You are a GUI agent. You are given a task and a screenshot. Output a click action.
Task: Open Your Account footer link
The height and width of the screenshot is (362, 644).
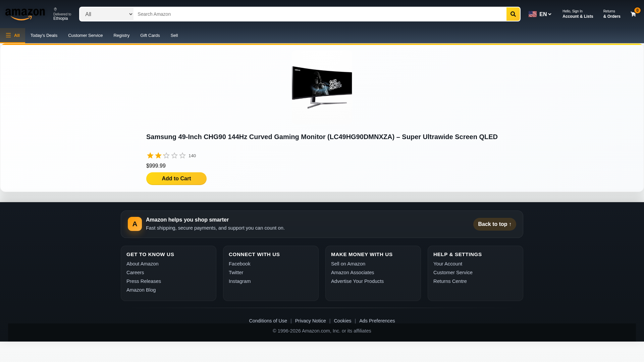click(448, 264)
